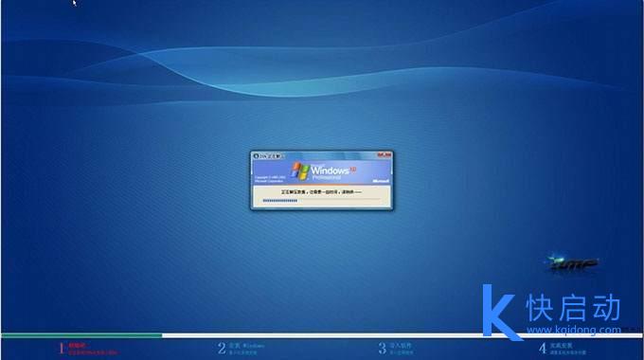Click the blue progress bar inside the setup dialog

tap(279, 201)
